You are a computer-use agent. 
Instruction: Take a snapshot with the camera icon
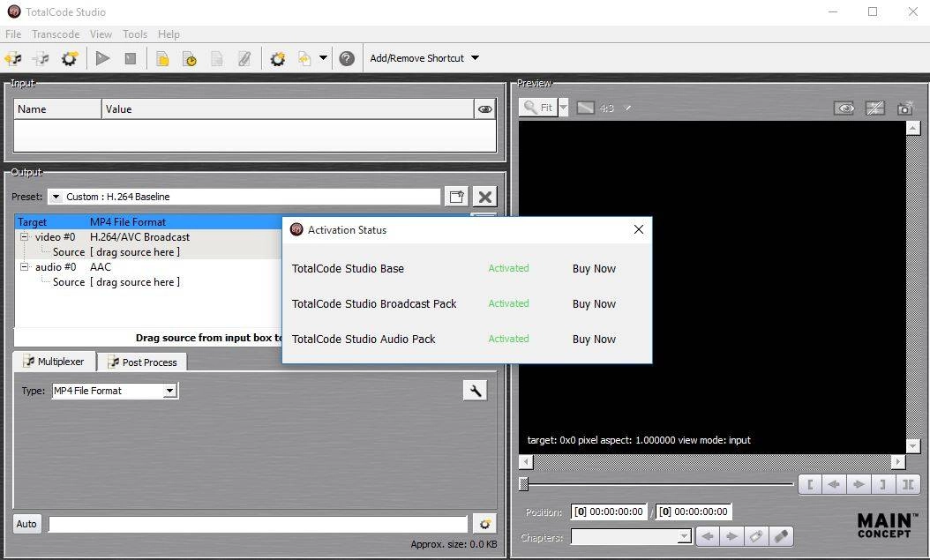click(905, 108)
